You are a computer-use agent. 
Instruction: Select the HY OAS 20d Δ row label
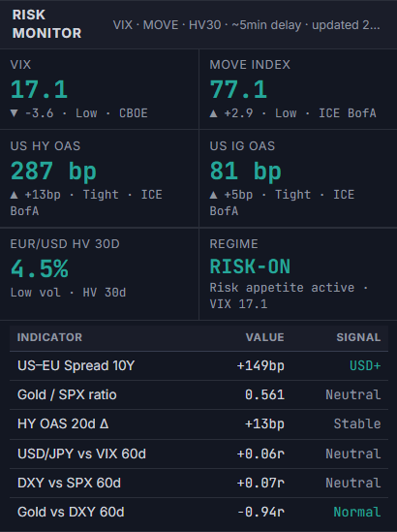tap(63, 424)
